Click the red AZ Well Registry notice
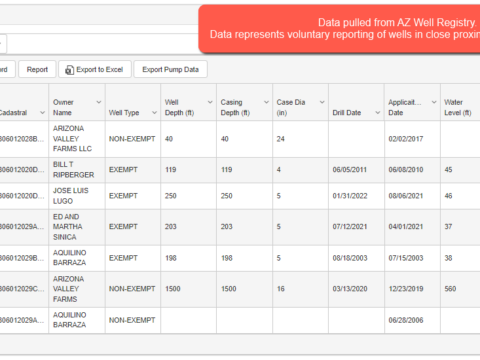 [339, 29]
